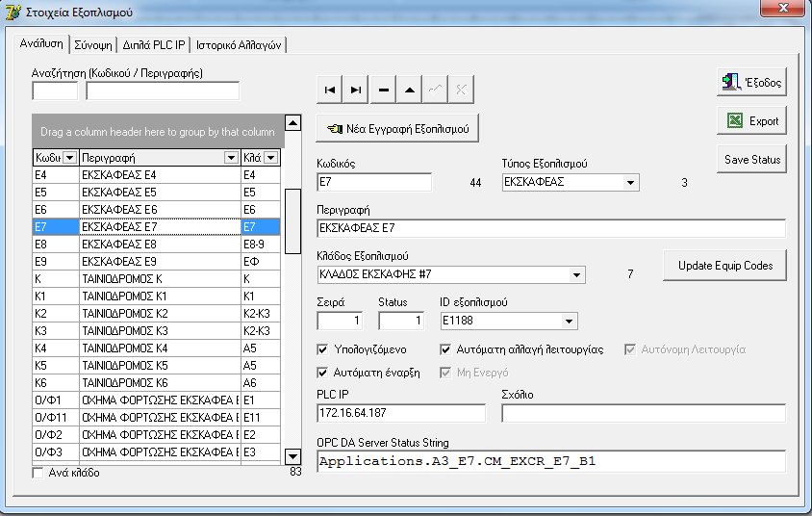This screenshot has width=812, height=516.
Task: Toggle the Μη Ενεργό checkbox
Action: pyautogui.click(x=444, y=373)
